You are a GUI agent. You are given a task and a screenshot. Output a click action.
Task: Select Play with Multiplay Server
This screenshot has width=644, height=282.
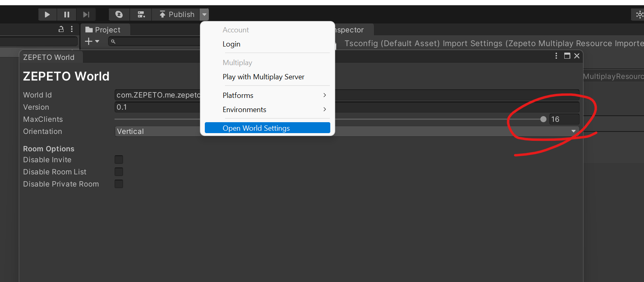click(x=264, y=77)
